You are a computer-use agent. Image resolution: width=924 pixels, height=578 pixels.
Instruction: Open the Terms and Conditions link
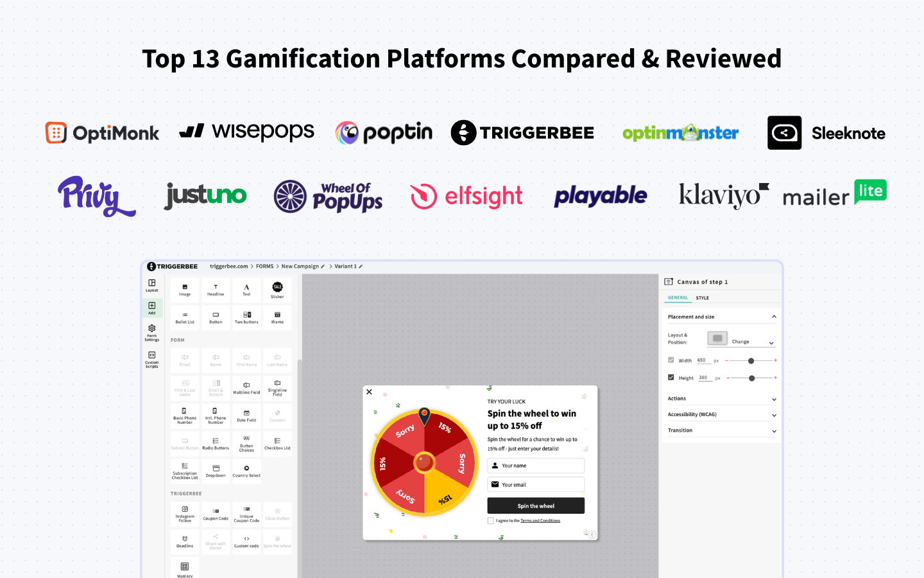pos(540,521)
